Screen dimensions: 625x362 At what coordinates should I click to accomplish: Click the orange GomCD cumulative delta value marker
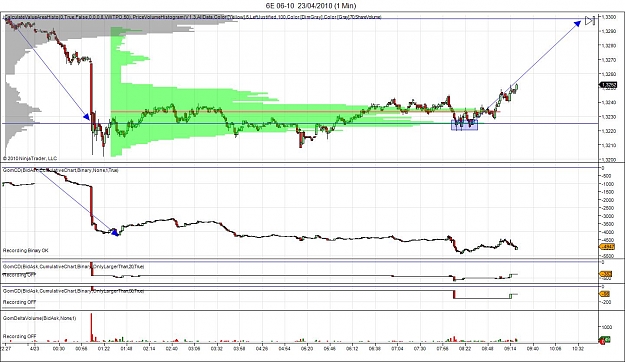pyautogui.click(x=606, y=247)
